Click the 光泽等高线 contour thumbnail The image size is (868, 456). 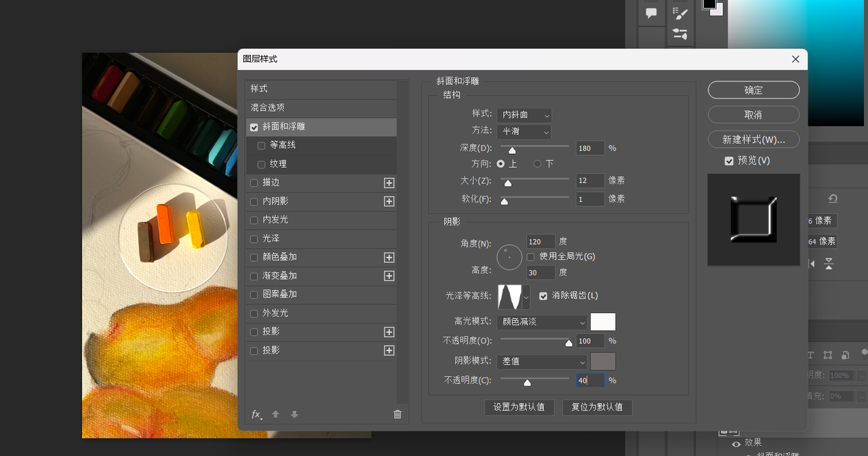(x=510, y=296)
